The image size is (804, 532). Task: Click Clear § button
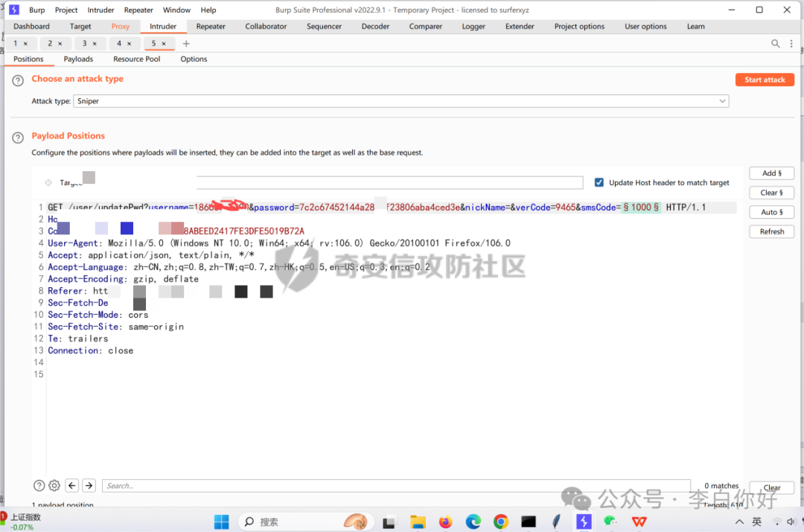click(772, 193)
